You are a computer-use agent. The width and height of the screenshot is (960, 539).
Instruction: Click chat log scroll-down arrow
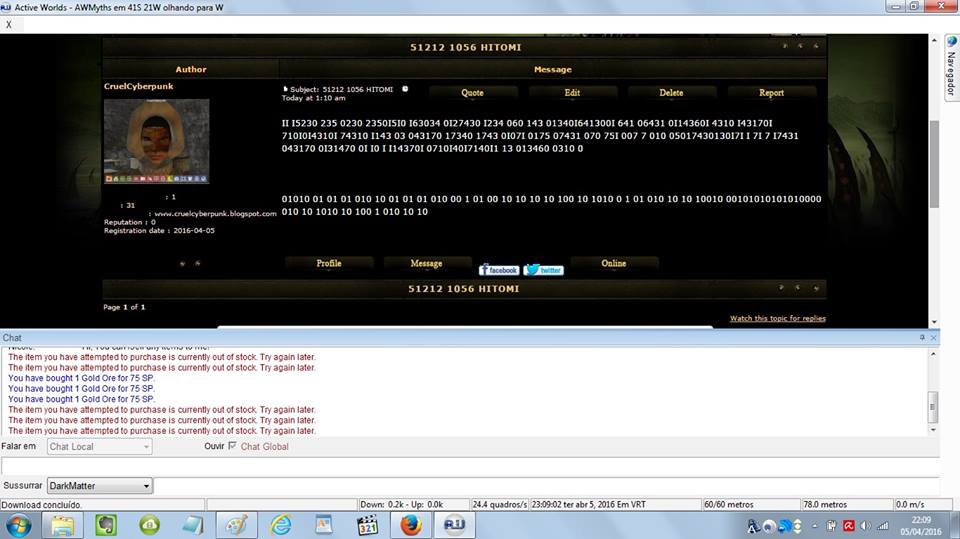(x=933, y=430)
